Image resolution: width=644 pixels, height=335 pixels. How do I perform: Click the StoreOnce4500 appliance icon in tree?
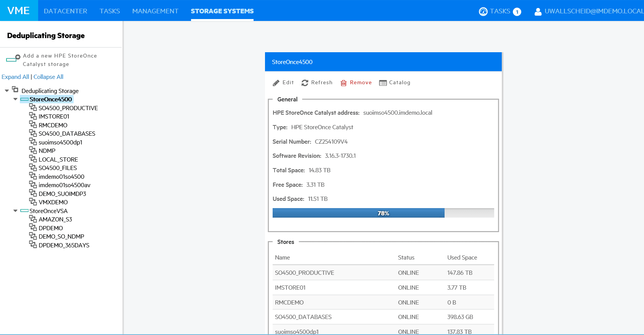tap(24, 99)
